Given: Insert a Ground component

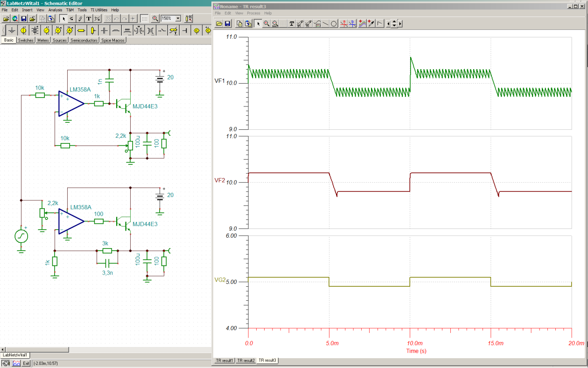Looking at the screenshot, I should click(12, 30).
